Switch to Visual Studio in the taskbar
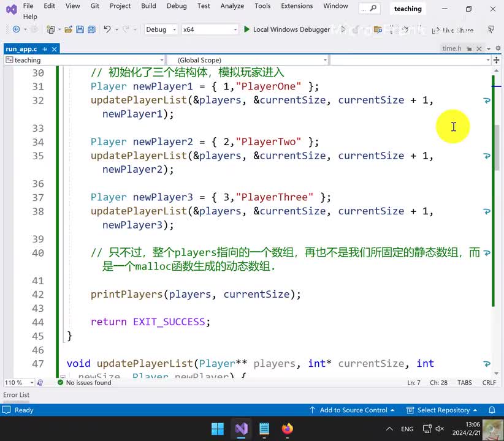The width and height of the screenshot is (504, 441). pyautogui.click(x=241, y=429)
